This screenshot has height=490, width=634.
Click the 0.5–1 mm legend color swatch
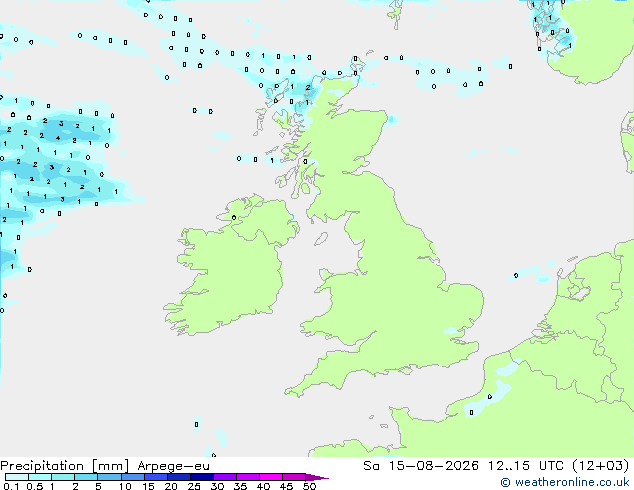click(40, 477)
